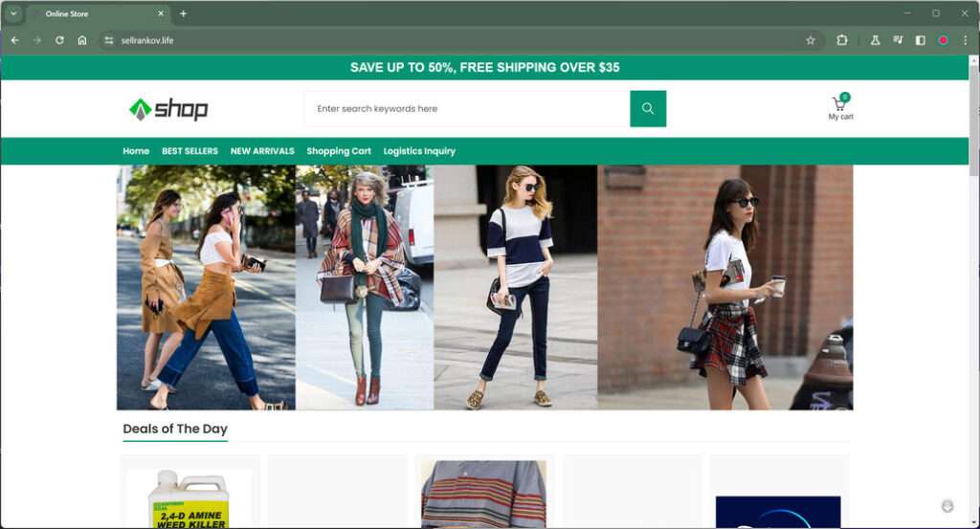This screenshot has height=529, width=980.
Task: Open Chrome Labs flask icon
Action: pos(875,40)
